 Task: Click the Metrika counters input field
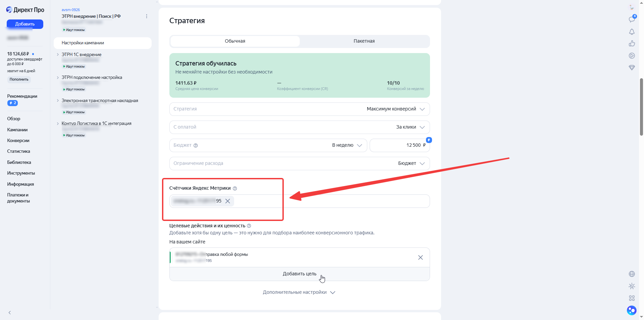(x=300, y=201)
